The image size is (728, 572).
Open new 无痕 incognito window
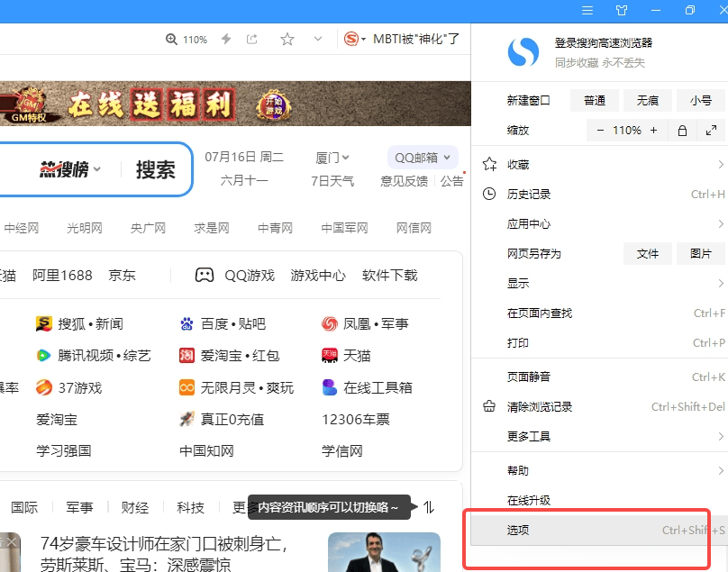(x=647, y=100)
